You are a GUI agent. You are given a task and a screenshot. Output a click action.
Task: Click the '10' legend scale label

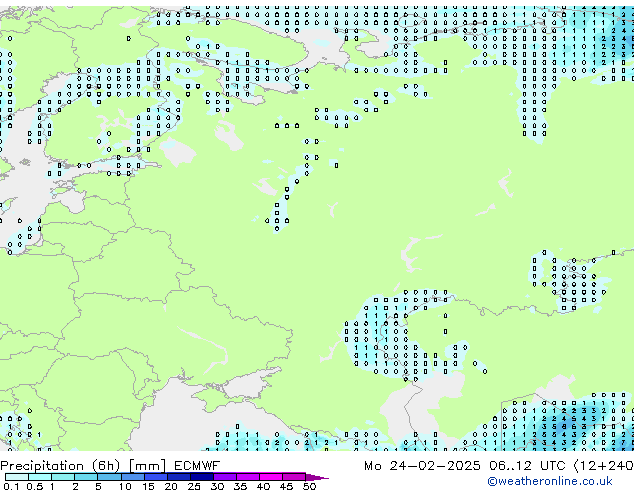click(125, 486)
